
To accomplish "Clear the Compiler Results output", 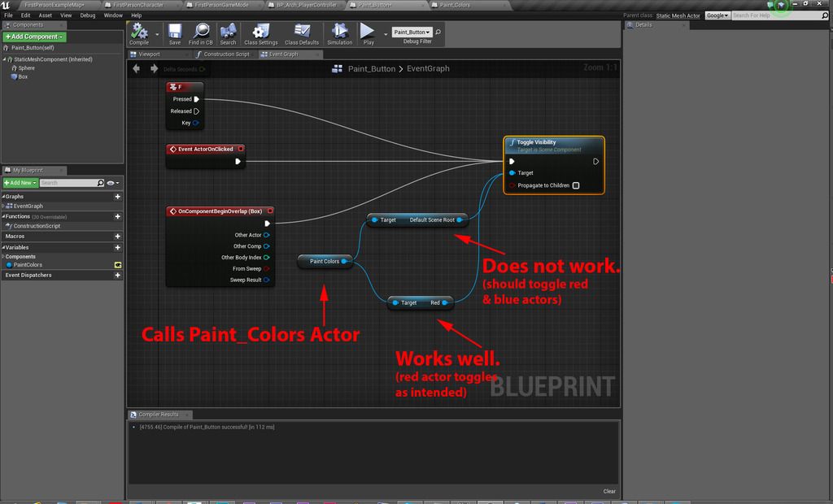I will pos(608,490).
